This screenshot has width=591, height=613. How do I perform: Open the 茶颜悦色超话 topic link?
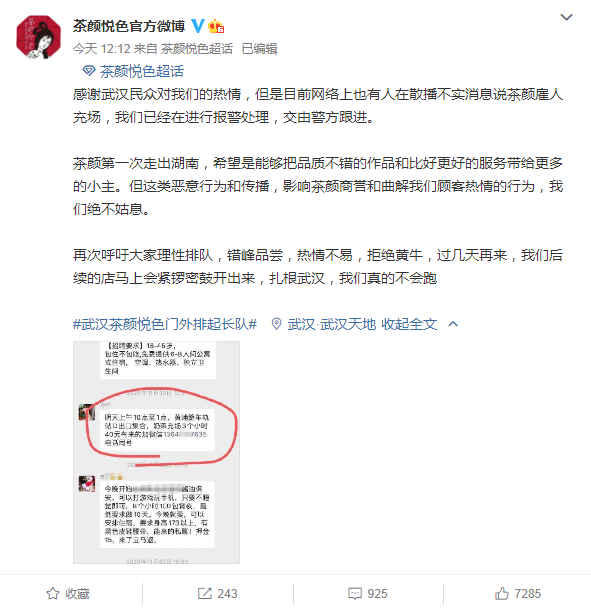[141, 71]
